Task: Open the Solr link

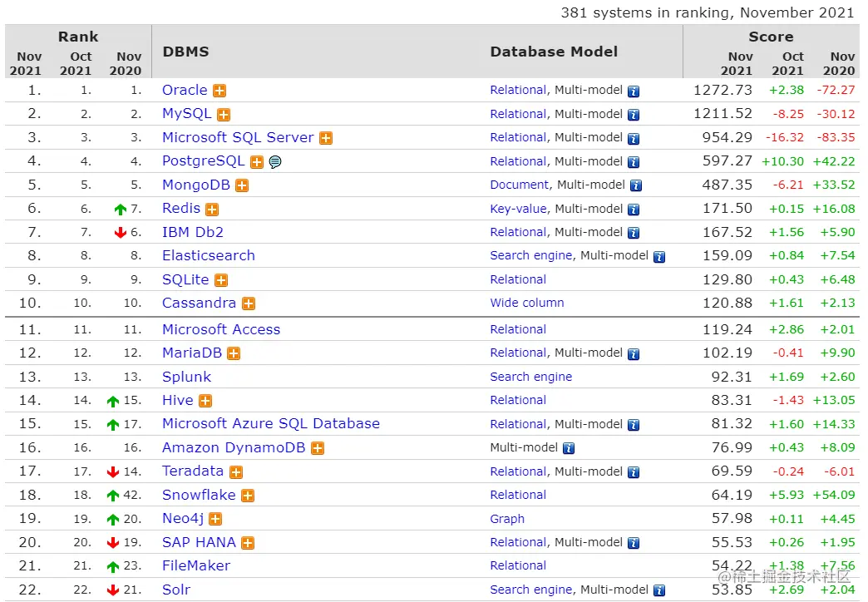Action: pyautogui.click(x=176, y=590)
